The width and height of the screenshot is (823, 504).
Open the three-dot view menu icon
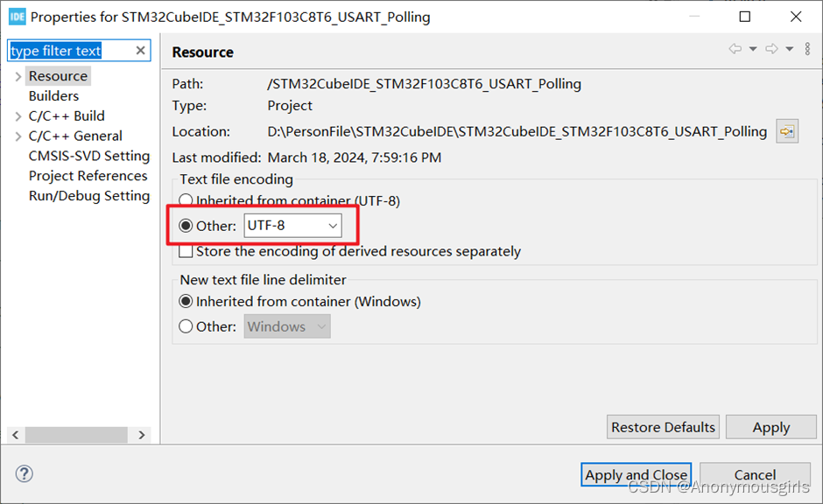point(807,49)
